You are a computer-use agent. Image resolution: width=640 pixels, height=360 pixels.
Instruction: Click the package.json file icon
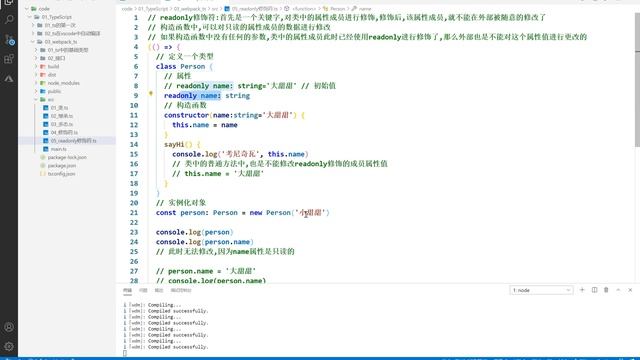click(x=43, y=165)
